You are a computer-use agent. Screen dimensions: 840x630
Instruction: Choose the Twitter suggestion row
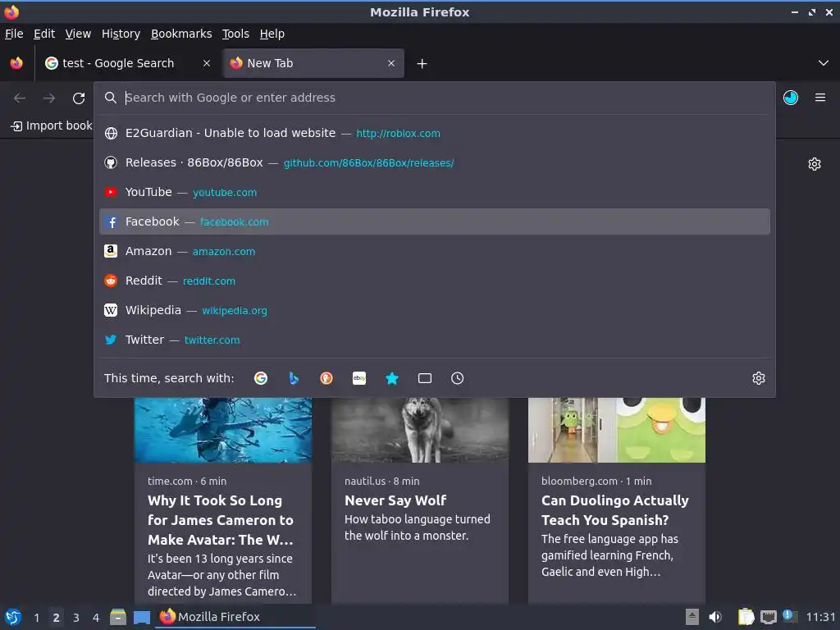click(435, 339)
